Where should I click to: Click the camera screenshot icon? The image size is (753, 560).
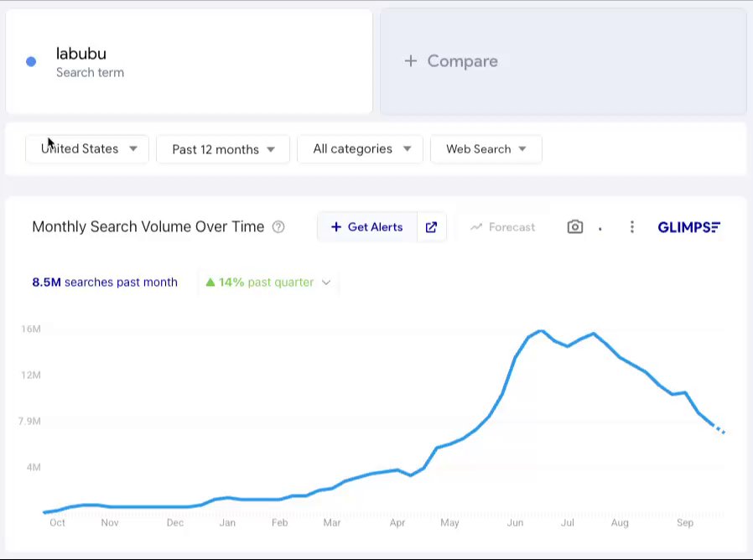(574, 227)
